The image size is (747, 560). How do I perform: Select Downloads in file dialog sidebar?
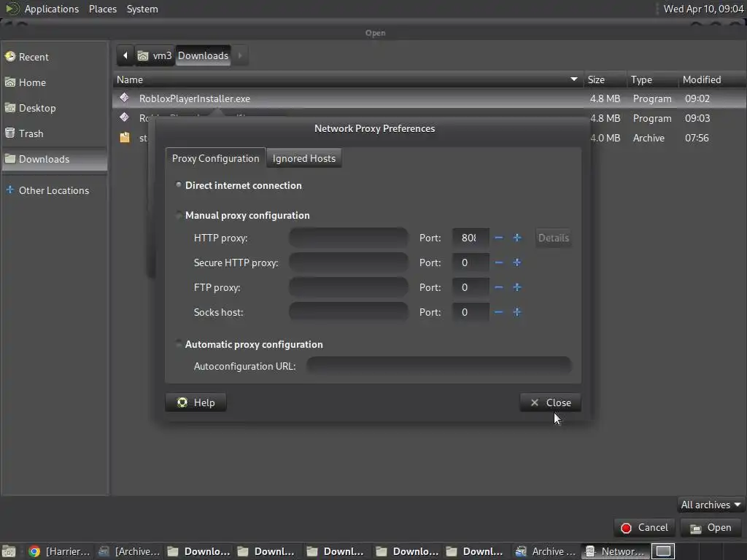pyautogui.click(x=55, y=159)
